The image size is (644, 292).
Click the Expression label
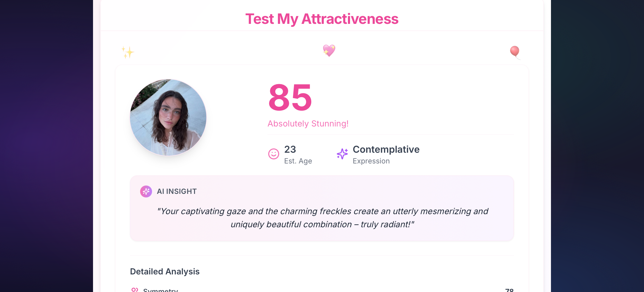[x=371, y=161]
